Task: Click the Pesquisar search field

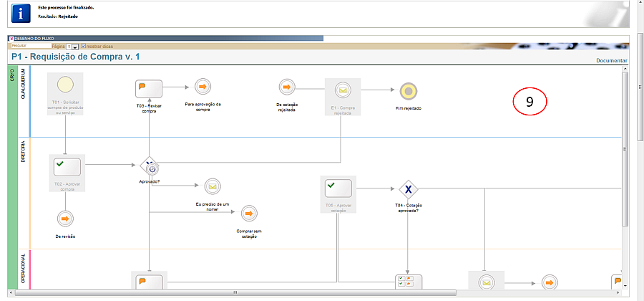Action: (x=26, y=46)
